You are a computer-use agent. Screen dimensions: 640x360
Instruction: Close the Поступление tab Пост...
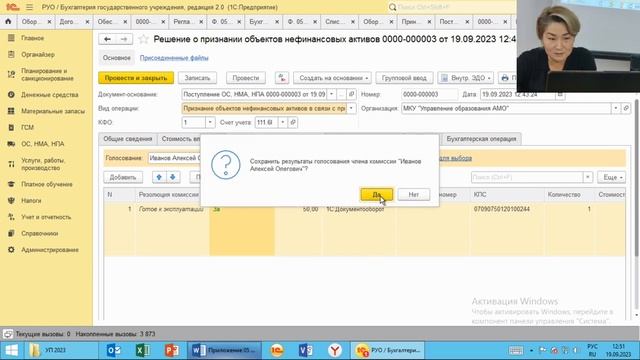pyautogui.click(x=467, y=22)
